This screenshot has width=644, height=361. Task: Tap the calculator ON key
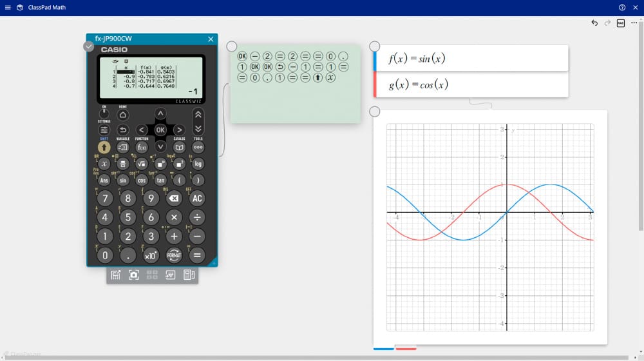pyautogui.click(x=104, y=113)
